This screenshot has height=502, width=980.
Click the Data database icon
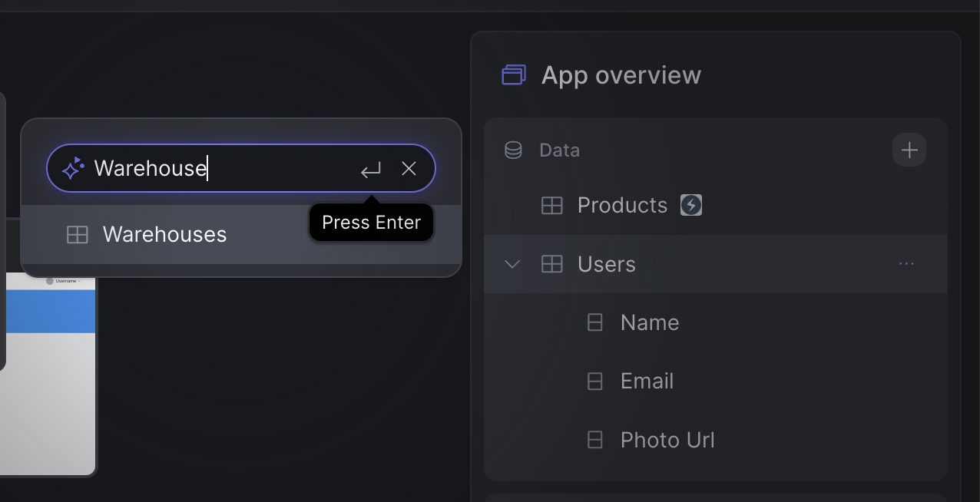[513, 150]
